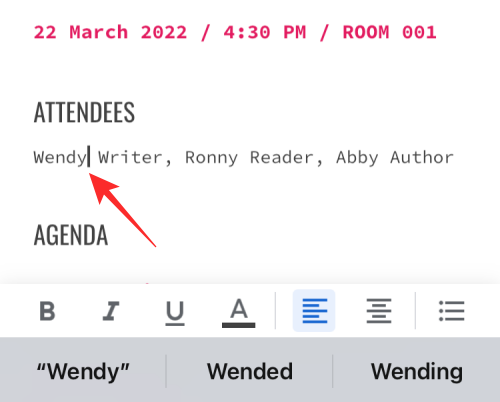Viewport: 500px width, 402px height.
Task: Click the 22 March 2022 date text
Action: click(110, 33)
